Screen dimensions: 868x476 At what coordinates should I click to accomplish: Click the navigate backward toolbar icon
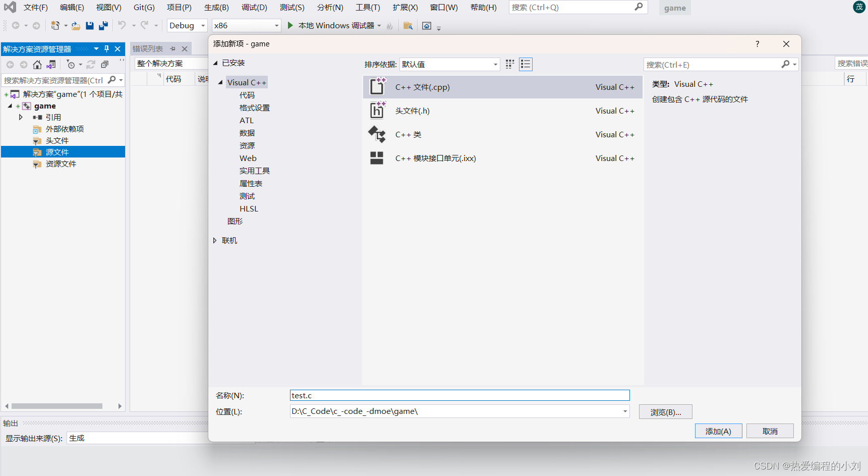click(x=16, y=25)
